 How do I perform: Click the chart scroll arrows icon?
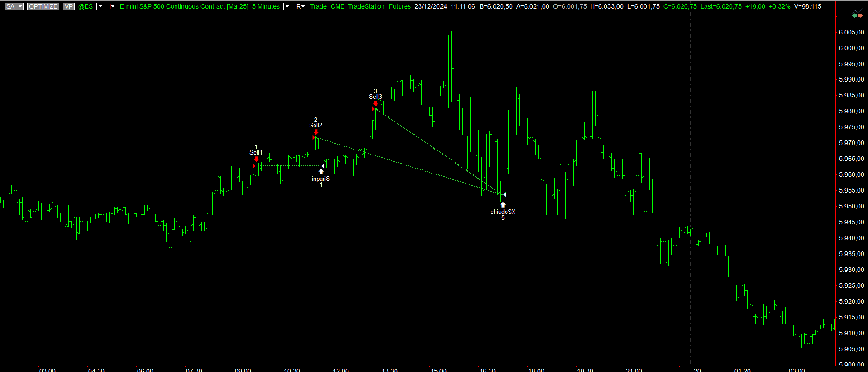click(857, 15)
